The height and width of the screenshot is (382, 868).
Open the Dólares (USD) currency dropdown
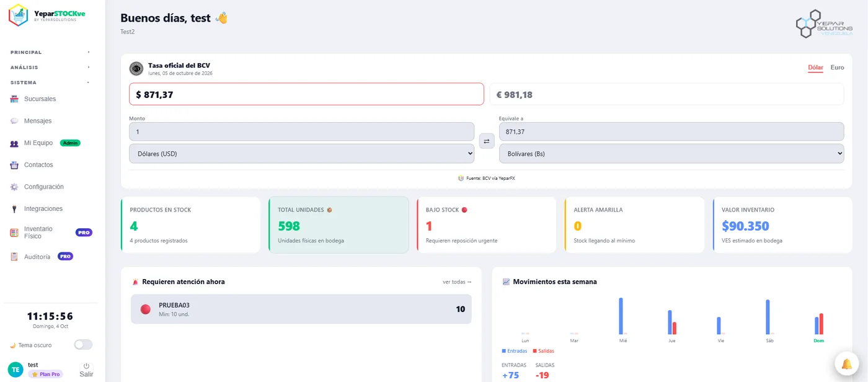pos(302,154)
